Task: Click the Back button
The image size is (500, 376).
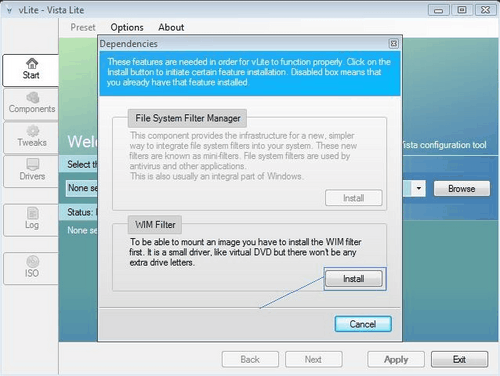Action: [x=250, y=359]
